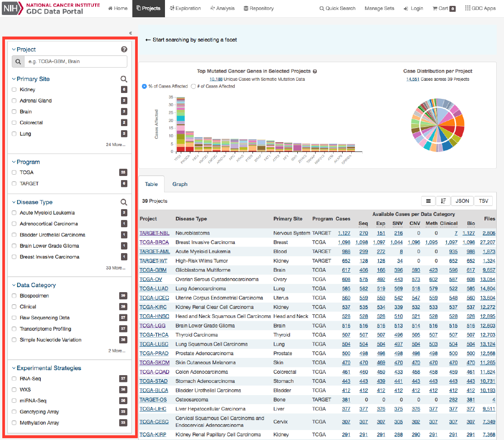Open the Repository menu item
The image size is (504, 440).
pos(258,8)
